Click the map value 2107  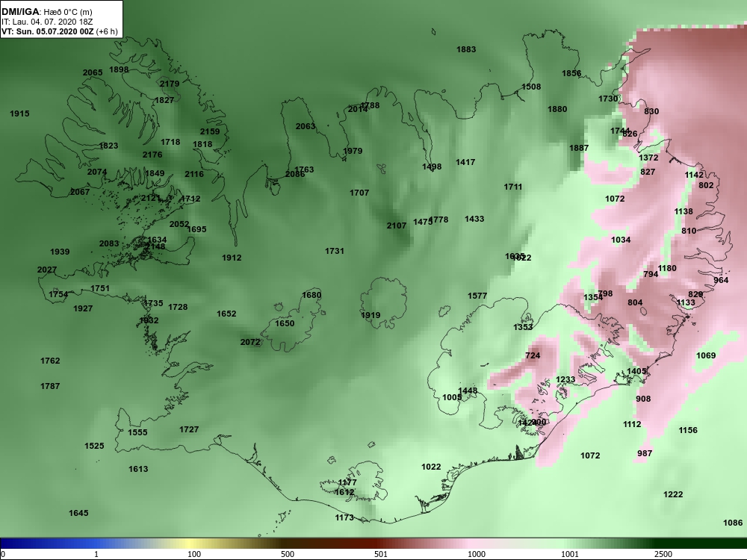(x=397, y=225)
